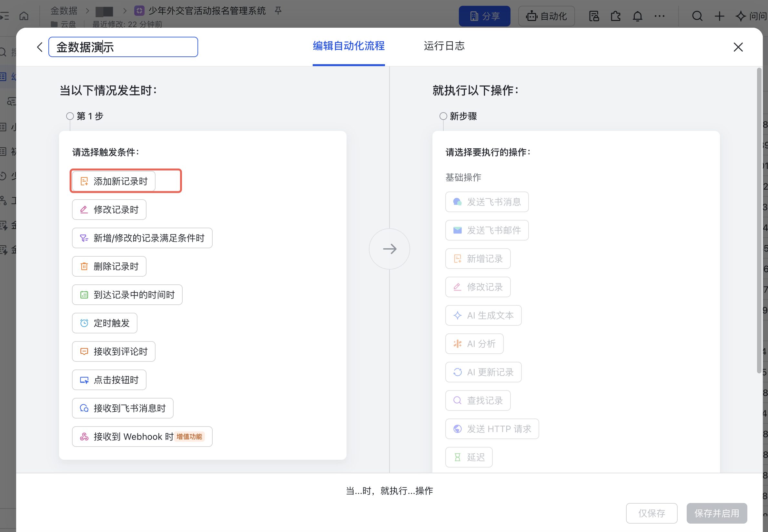This screenshot has height=532, width=768.
Task: Choose 到达记录中的时间时 trigger
Action: (x=127, y=295)
